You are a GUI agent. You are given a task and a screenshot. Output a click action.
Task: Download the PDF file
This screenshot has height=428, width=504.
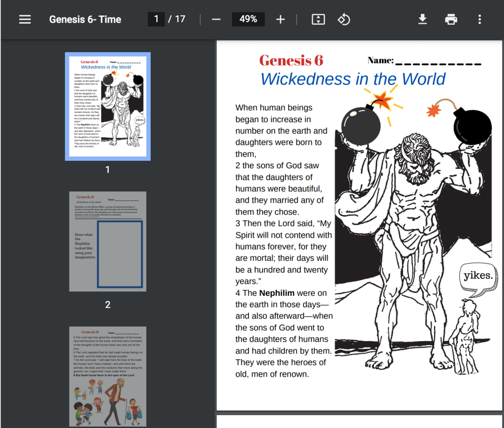coord(422,19)
